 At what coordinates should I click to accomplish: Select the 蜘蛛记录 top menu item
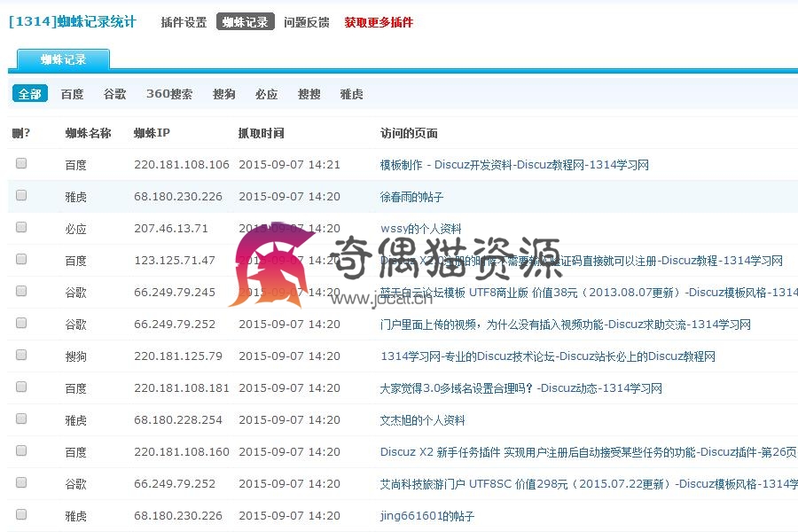coord(246,22)
